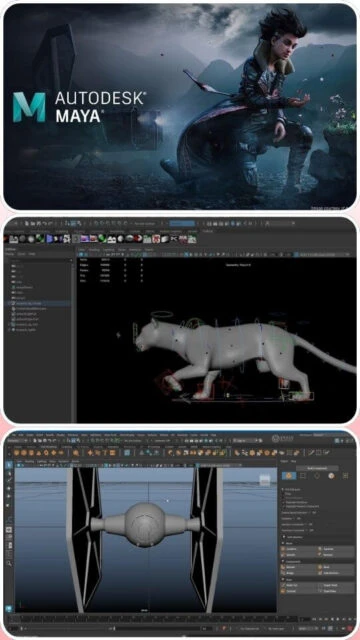Open View menu in TIE fighter viewport panel

point(19,461)
